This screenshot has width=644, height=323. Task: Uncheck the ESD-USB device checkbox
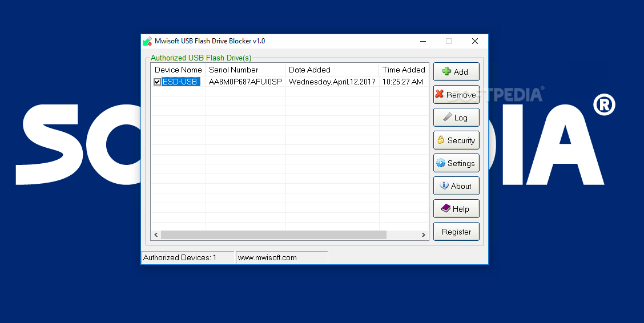(x=157, y=82)
